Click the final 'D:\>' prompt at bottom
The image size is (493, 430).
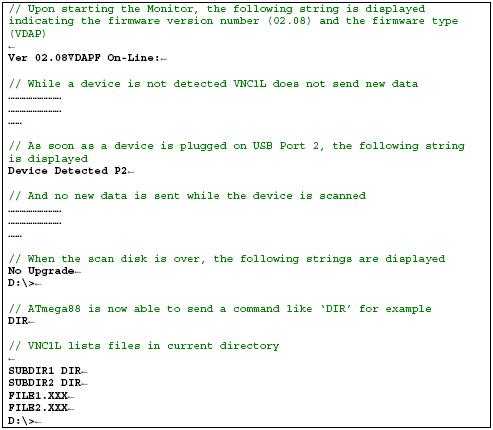tap(21, 421)
